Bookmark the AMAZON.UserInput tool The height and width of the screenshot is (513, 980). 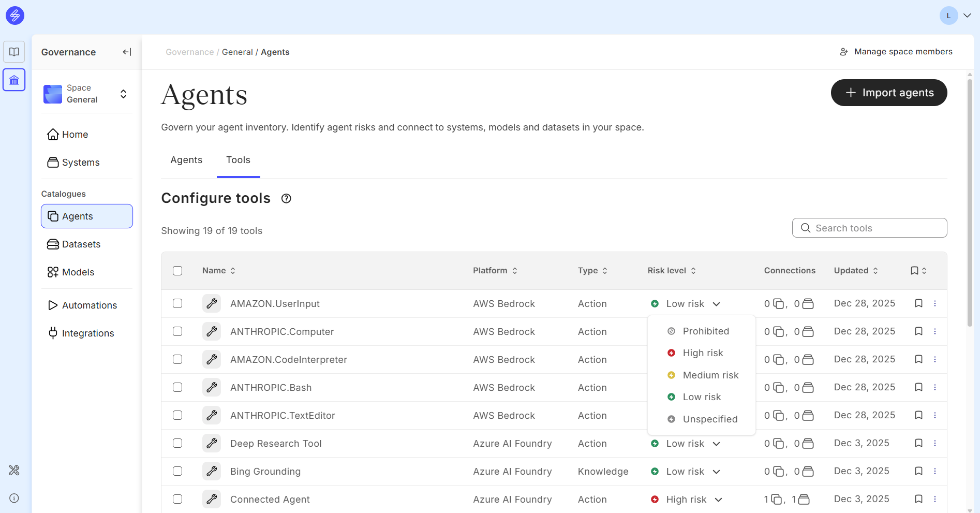pos(918,303)
